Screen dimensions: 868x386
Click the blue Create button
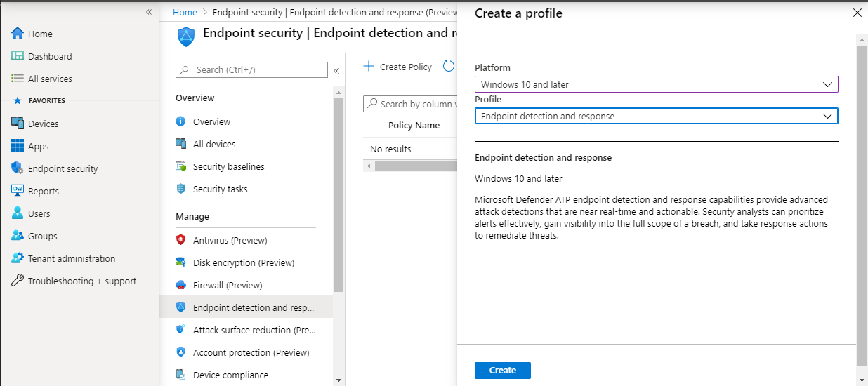point(502,371)
